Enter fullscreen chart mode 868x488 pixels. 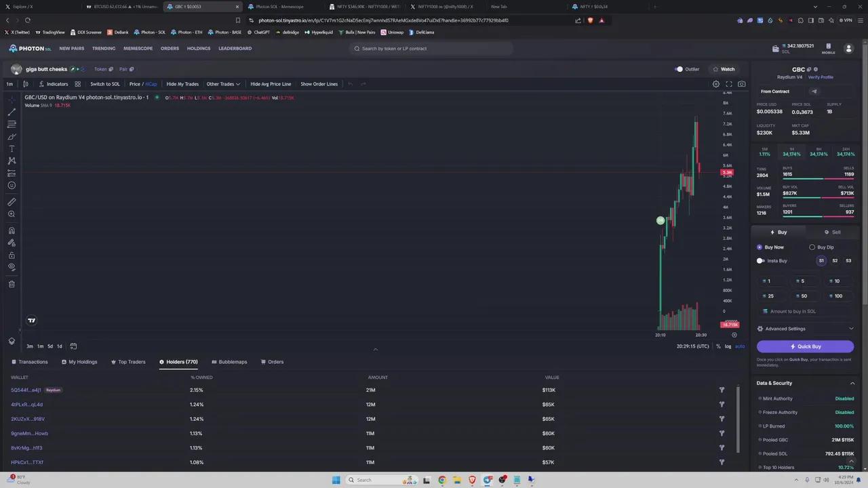(x=729, y=84)
